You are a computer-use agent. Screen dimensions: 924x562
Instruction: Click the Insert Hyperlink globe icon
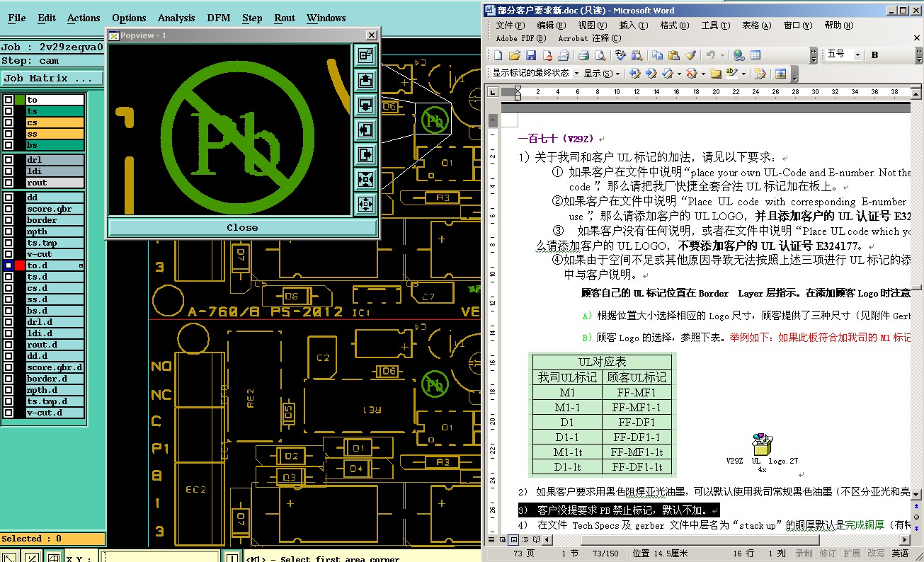click(x=738, y=55)
